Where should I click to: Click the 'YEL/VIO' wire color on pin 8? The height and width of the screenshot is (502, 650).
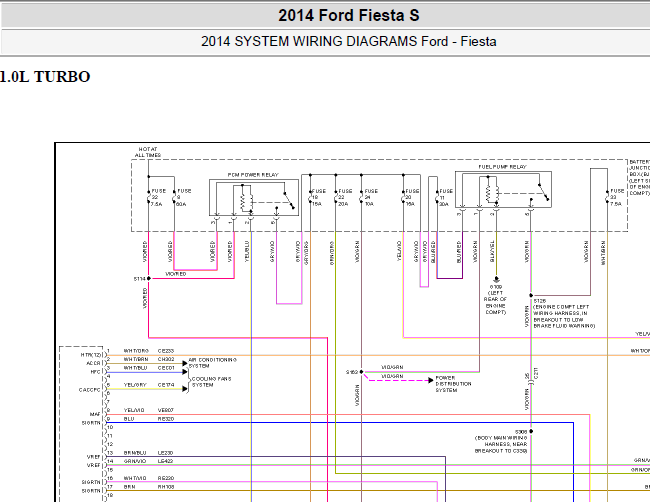[134, 410]
